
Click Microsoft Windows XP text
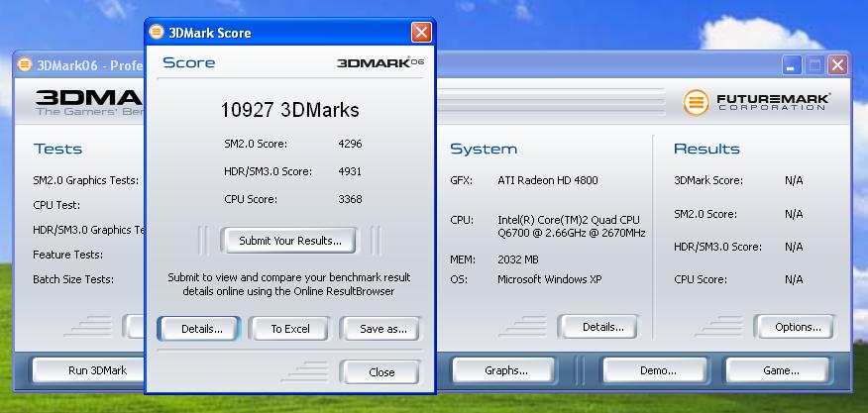(550, 279)
